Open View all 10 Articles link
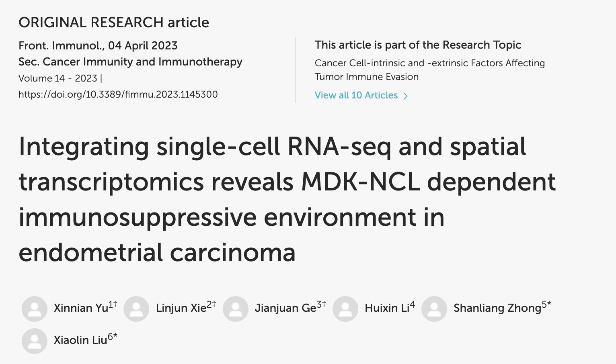Image resolution: width=616 pixels, height=364 pixels. pyautogui.click(x=356, y=95)
